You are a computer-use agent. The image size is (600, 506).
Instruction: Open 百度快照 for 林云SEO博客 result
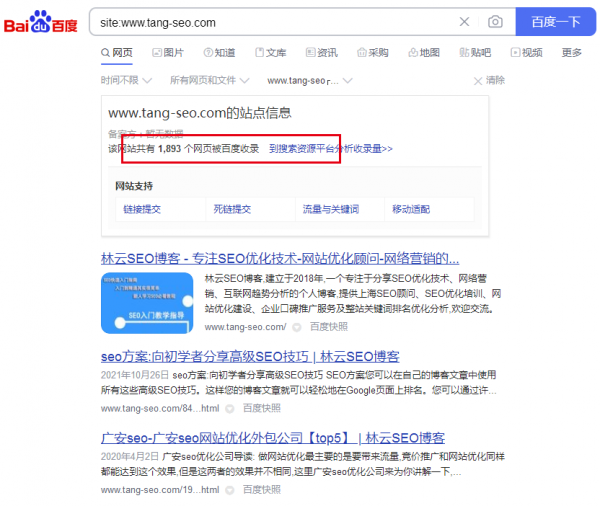(329, 327)
